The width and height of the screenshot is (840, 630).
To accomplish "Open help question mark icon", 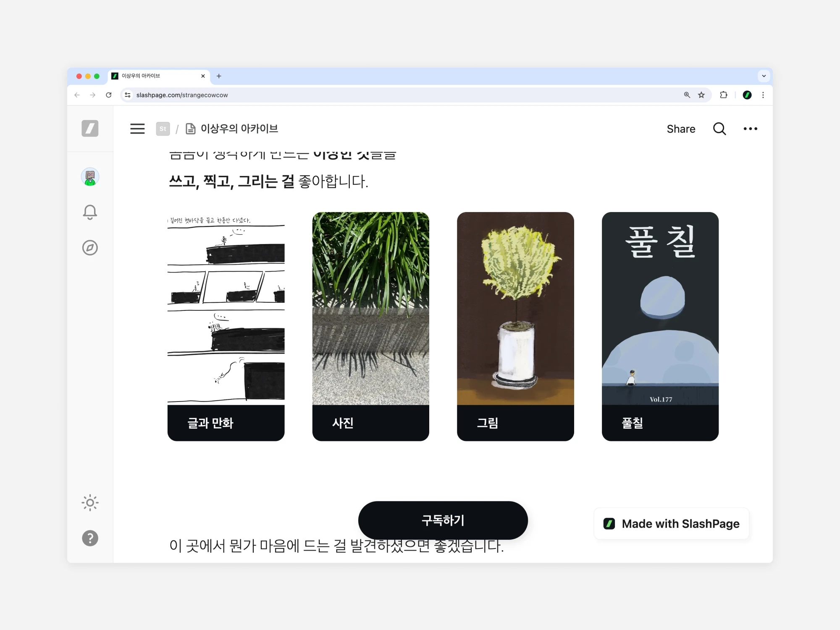I will [x=90, y=538].
